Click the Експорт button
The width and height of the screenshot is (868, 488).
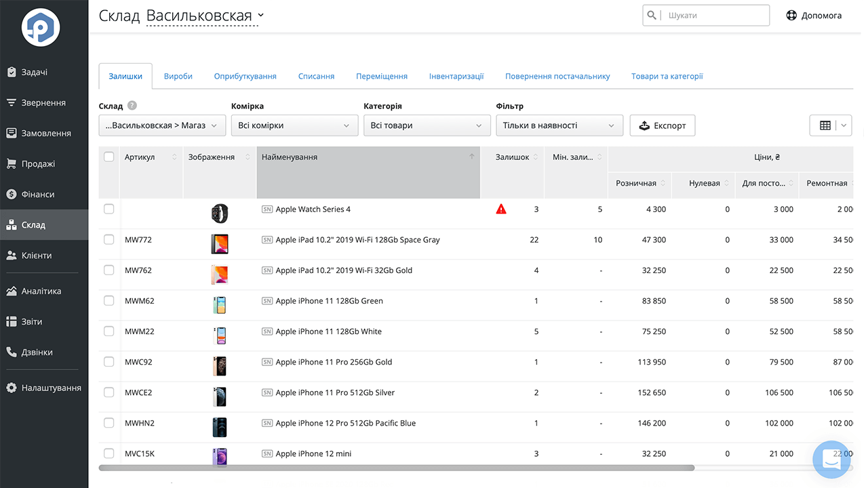point(663,125)
